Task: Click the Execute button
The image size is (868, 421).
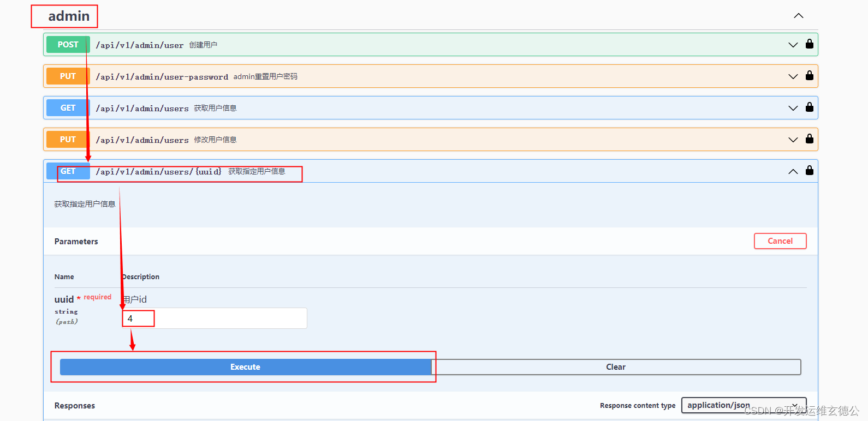Action: click(245, 367)
